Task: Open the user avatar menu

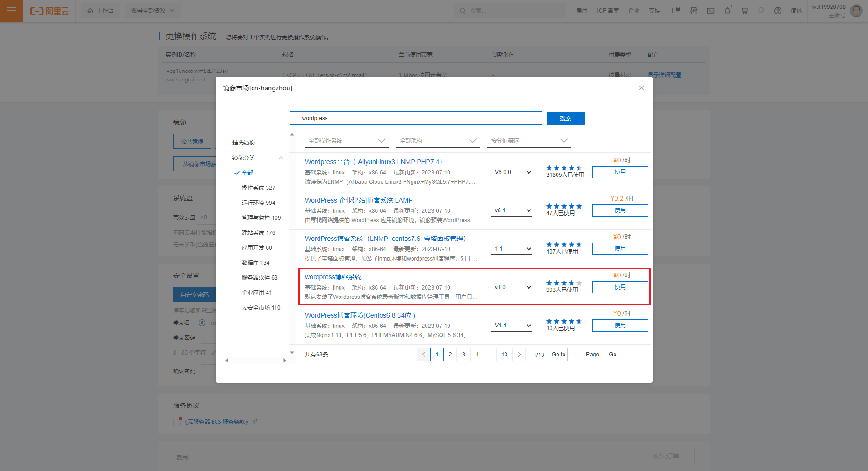Action: [856, 11]
